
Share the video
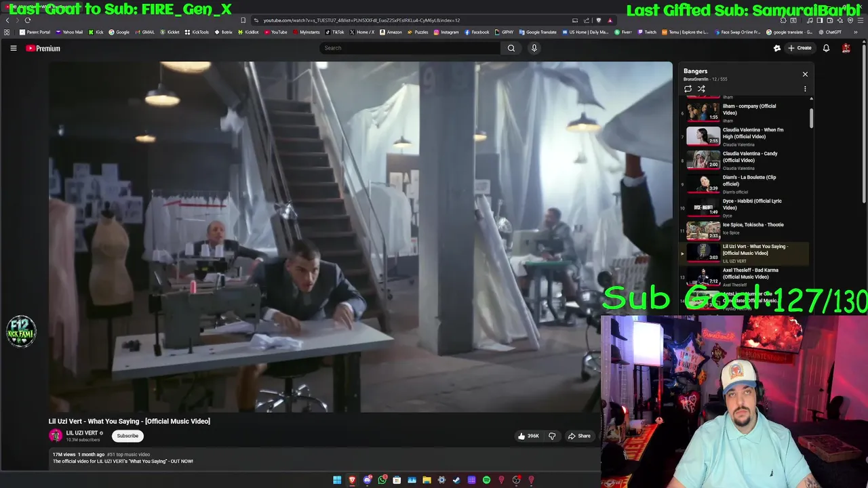click(579, 436)
